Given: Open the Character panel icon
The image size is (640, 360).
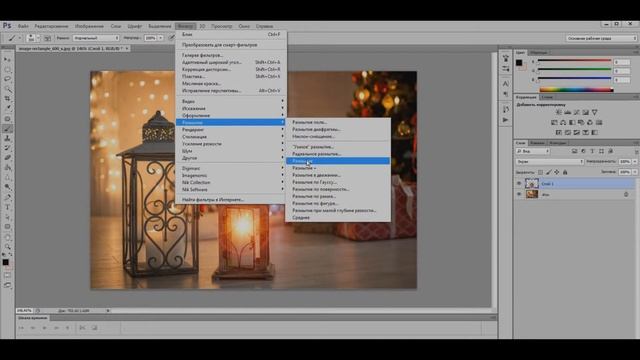Looking at the screenshot, I should 505,84.
